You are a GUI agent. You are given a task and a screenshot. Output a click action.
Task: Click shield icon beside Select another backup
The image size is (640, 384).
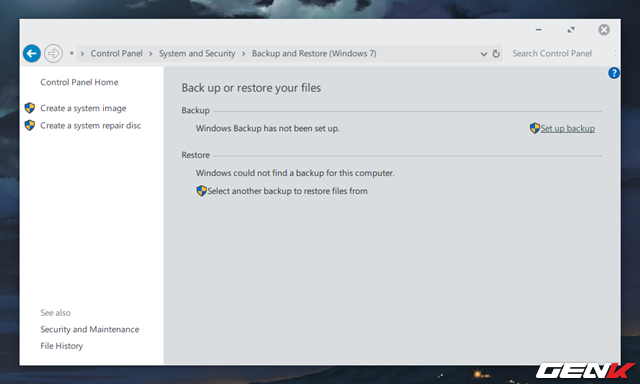point(201,191)
